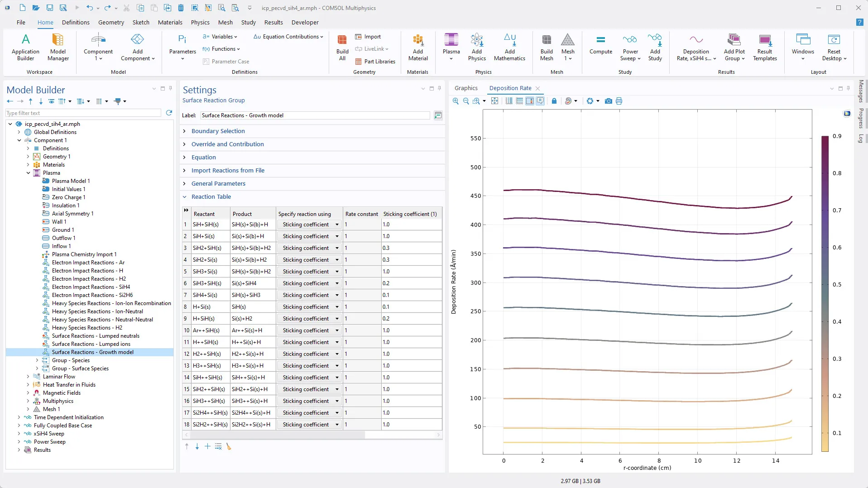The image size is (868, 488).
Task: Take a plot image snapshot with camera icon
Action: click(x=608, y=101)
